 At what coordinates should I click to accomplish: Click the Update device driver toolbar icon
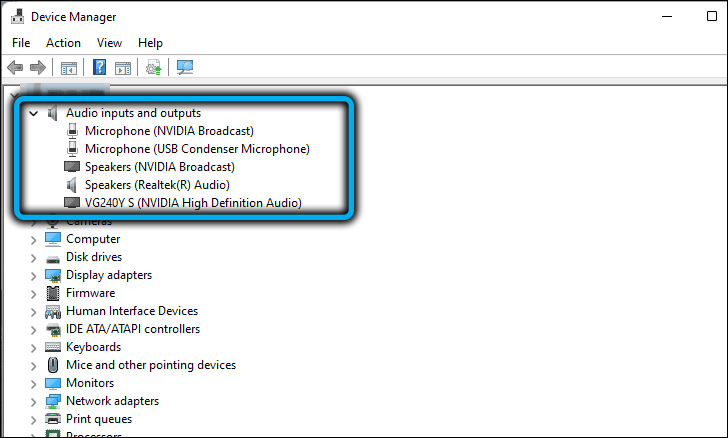click(x=153, y=67)
